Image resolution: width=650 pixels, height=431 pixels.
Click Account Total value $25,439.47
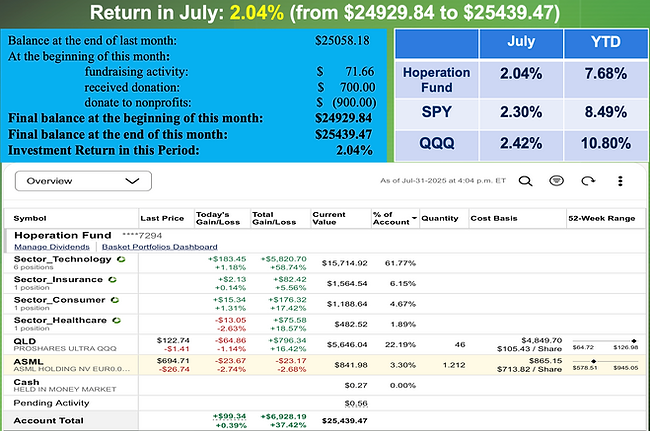coord(344,421)
